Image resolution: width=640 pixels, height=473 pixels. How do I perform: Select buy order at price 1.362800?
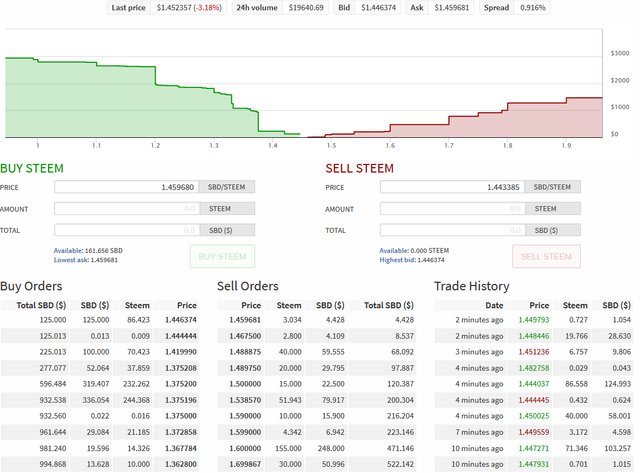coord(100,464)
